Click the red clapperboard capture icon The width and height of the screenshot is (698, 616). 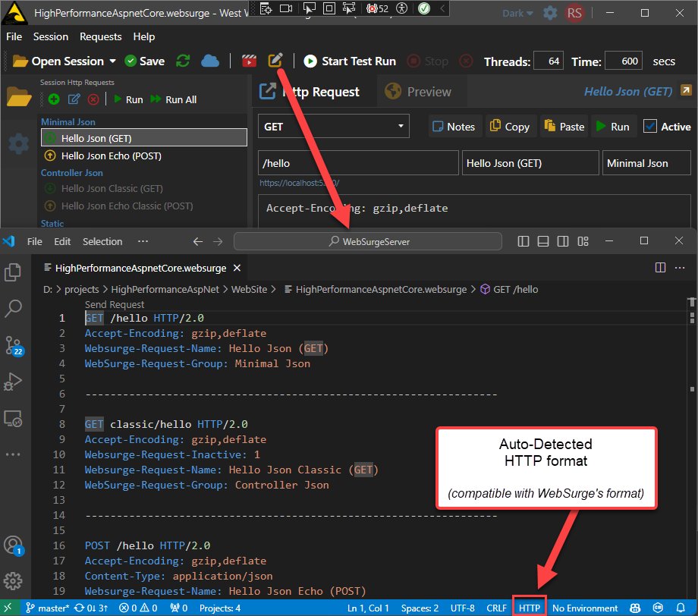click(249, 61)
